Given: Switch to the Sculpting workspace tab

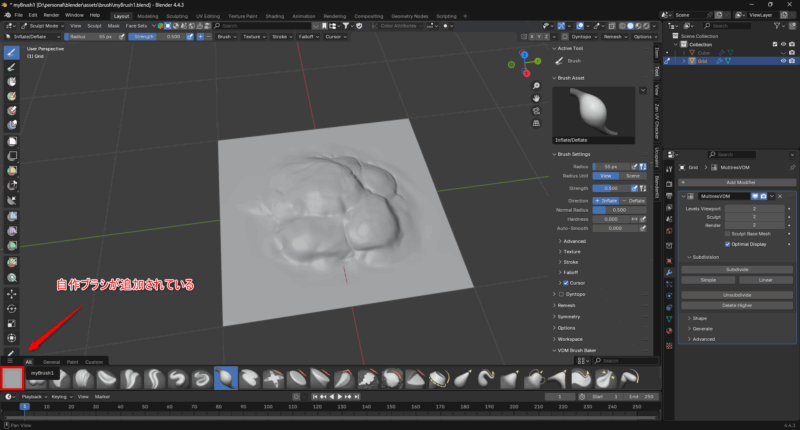Looking at the screenshot, I should [177, 16].
